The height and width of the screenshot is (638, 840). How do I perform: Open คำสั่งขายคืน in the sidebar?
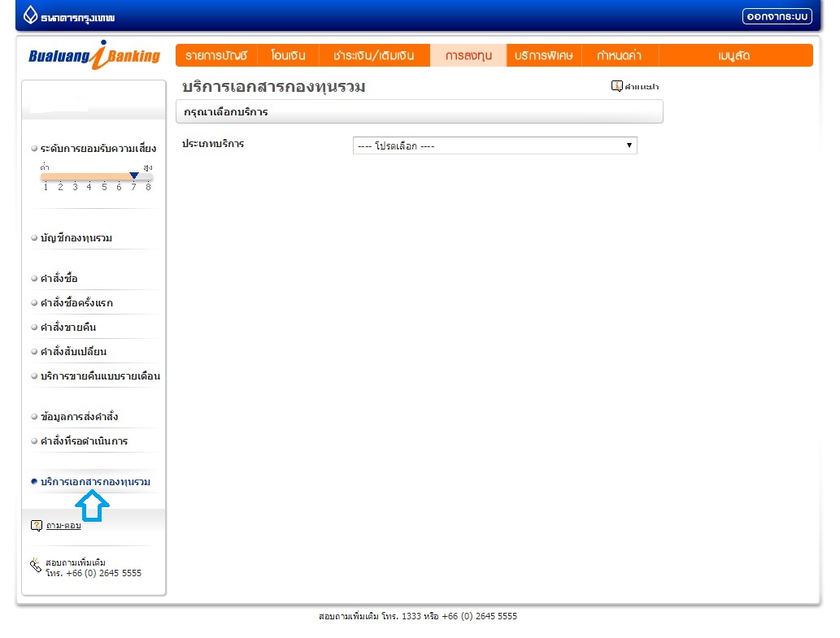pyautogui.click(x=68, y=327)
